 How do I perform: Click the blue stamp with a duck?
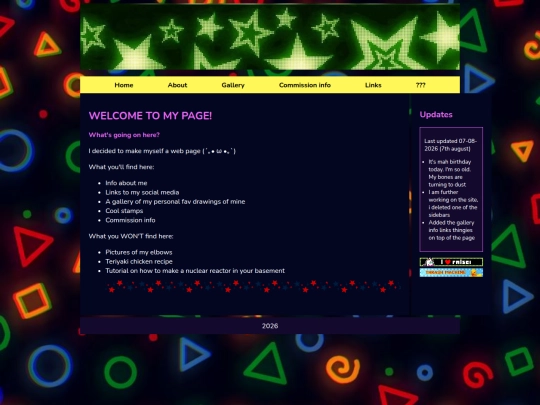451,273
